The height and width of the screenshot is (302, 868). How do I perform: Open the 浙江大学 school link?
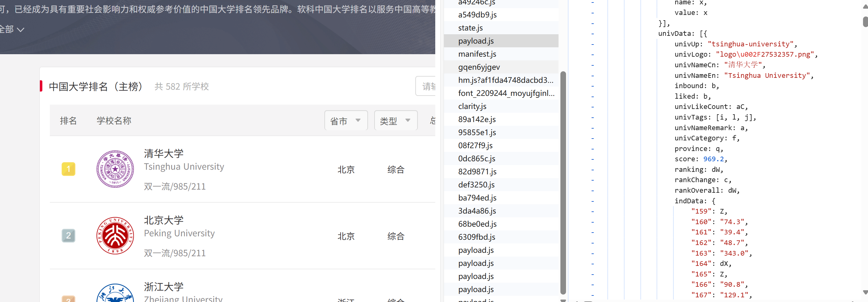(x=164, y=286)
